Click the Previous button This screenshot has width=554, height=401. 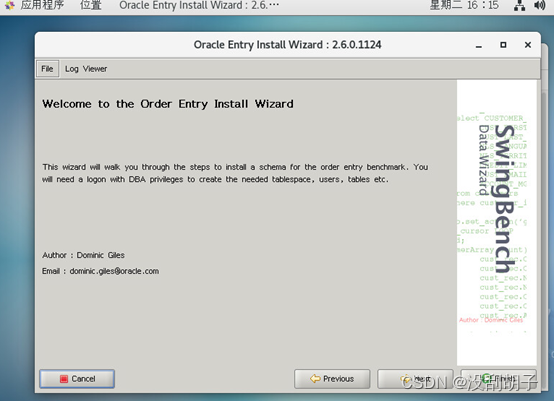332,379
